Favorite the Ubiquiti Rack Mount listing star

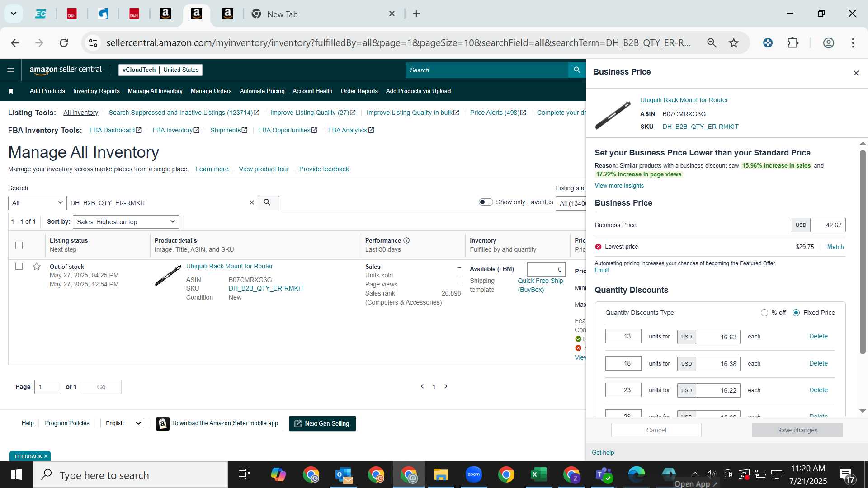(37, 267)
